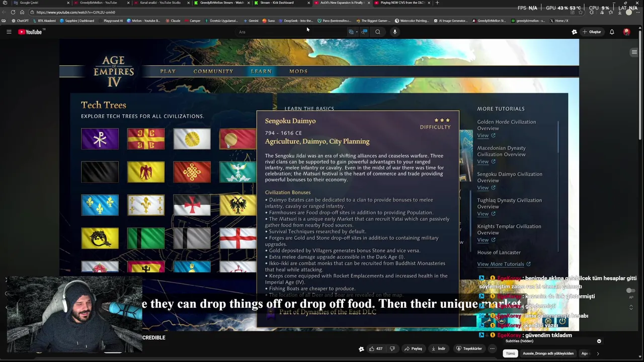The width and height of the screenshot is (644, 362).
Task: Choose the blue flag with gold fleurs-de-lis
Action: coord(100,205)
